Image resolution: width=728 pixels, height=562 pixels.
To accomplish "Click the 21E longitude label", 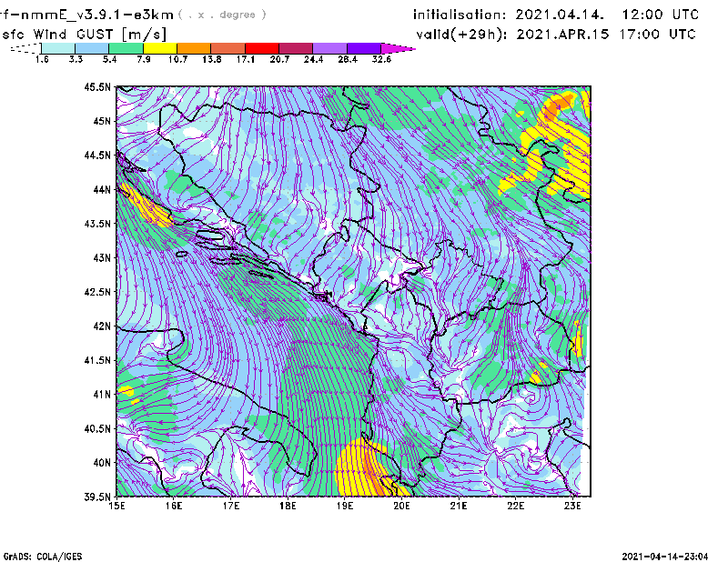I will tap(459, 506).
